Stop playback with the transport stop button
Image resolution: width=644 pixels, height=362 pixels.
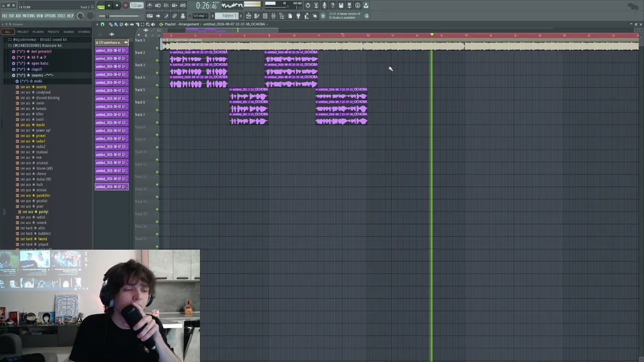tap(117, 6)
